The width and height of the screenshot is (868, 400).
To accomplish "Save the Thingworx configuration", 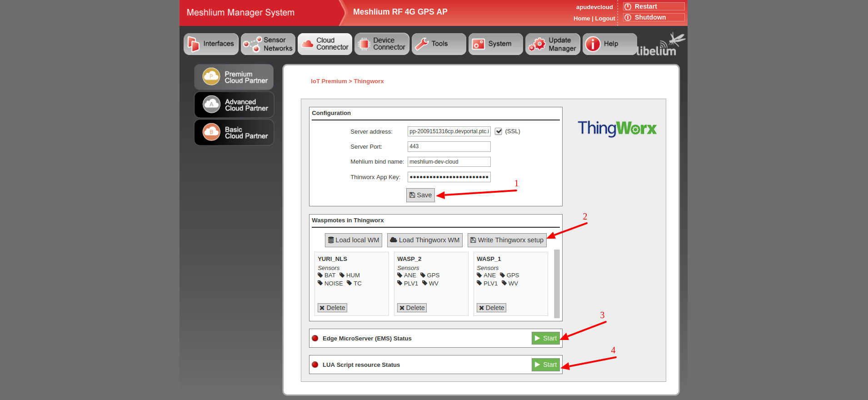I will pos(420,195).
